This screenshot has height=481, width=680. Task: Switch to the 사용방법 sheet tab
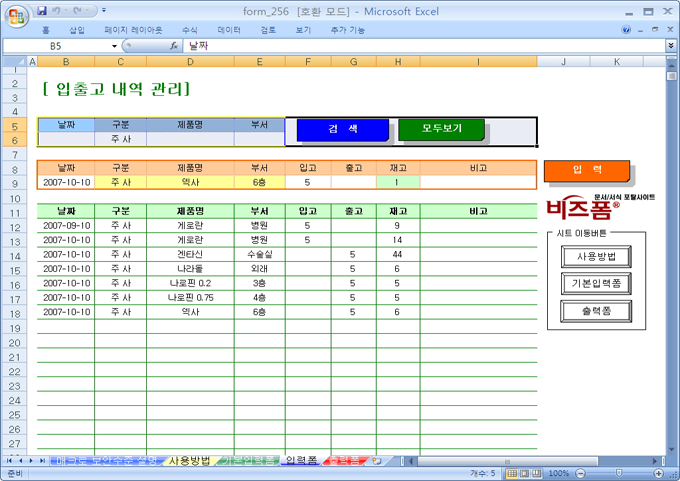coord(188,460)
